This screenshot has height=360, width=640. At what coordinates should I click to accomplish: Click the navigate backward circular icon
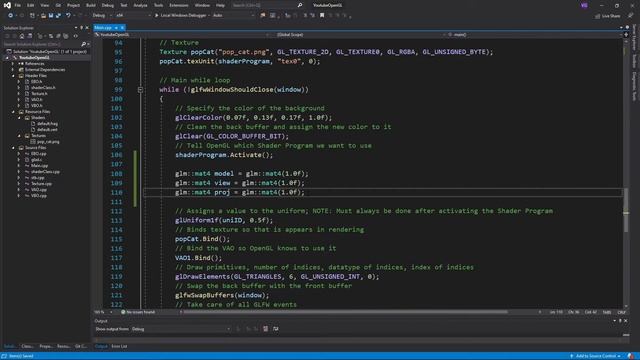tap(10, 16)
